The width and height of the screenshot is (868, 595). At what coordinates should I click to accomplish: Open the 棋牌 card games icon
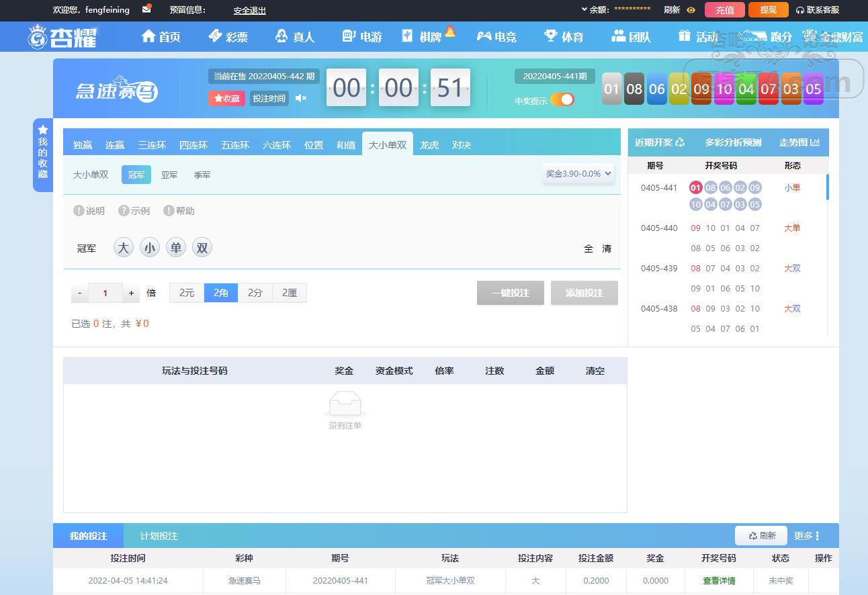pyautogui.click(x=408, y=36)
